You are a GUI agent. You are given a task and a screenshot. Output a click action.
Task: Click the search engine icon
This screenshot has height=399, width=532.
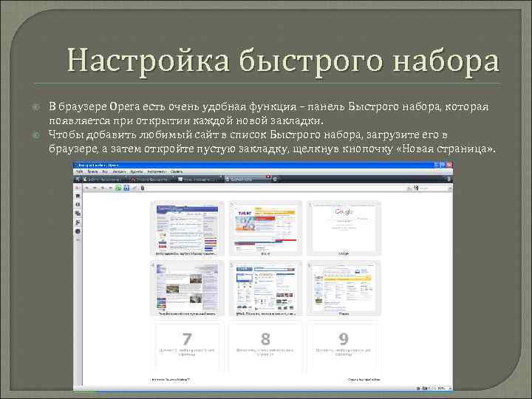(x=416, y=188)
